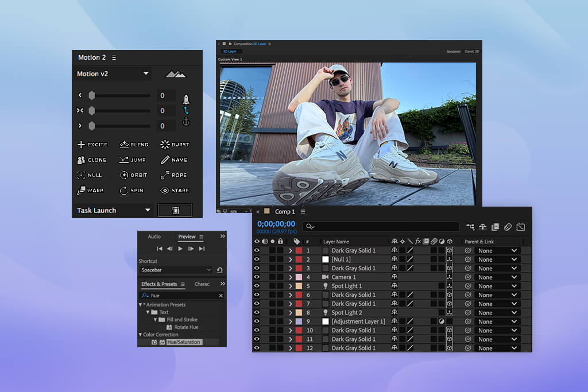Click the anchor icon beside the sliders
This screenshot has width=588, height=392.
point(186,122)
